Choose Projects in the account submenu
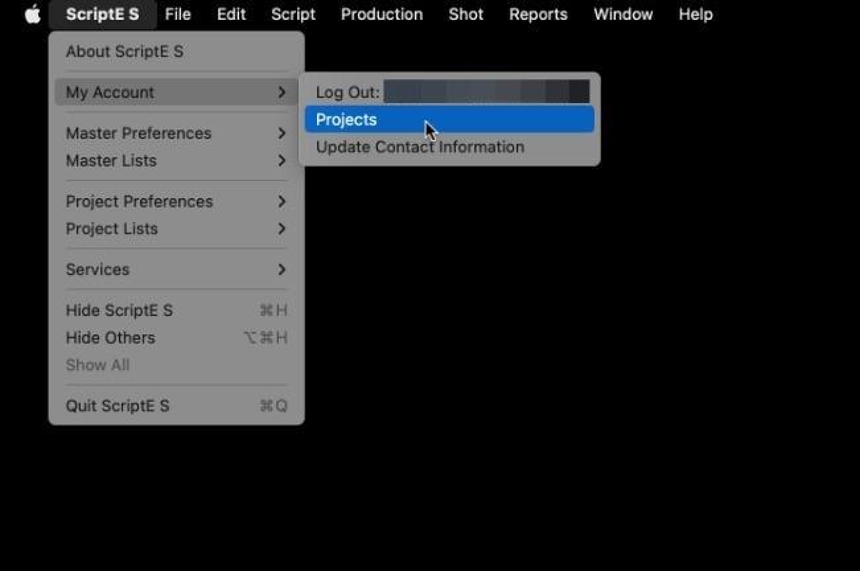 [346, 119]
